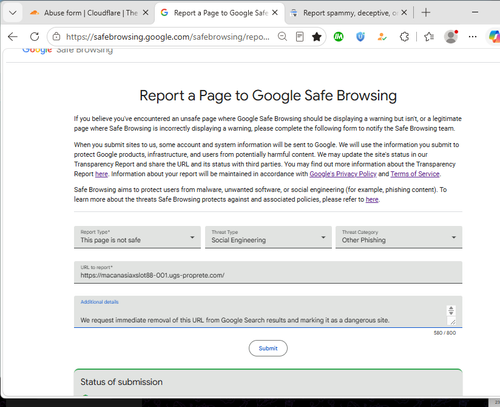Click the URL to report field

point(268,272)
